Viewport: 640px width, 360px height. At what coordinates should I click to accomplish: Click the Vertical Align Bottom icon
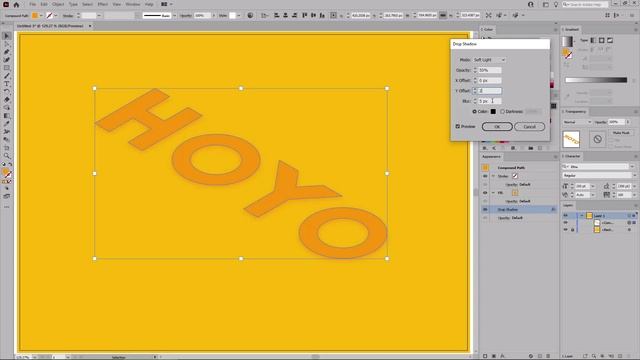322,16
